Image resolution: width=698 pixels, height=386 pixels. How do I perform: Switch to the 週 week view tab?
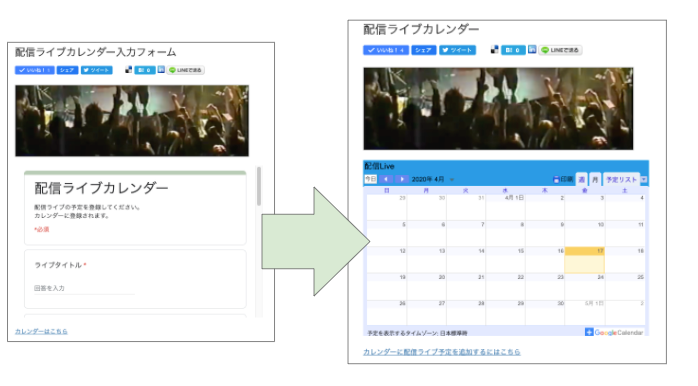581,179
